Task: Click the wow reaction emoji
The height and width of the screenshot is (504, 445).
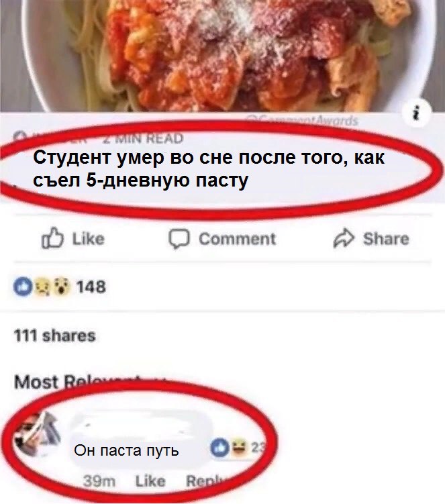Action: coord(61,287)
